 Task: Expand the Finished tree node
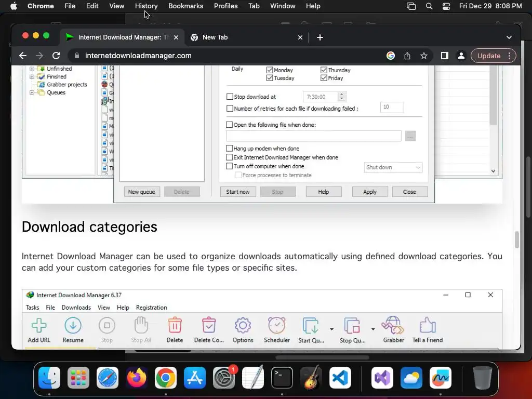(x=32, y=77)
